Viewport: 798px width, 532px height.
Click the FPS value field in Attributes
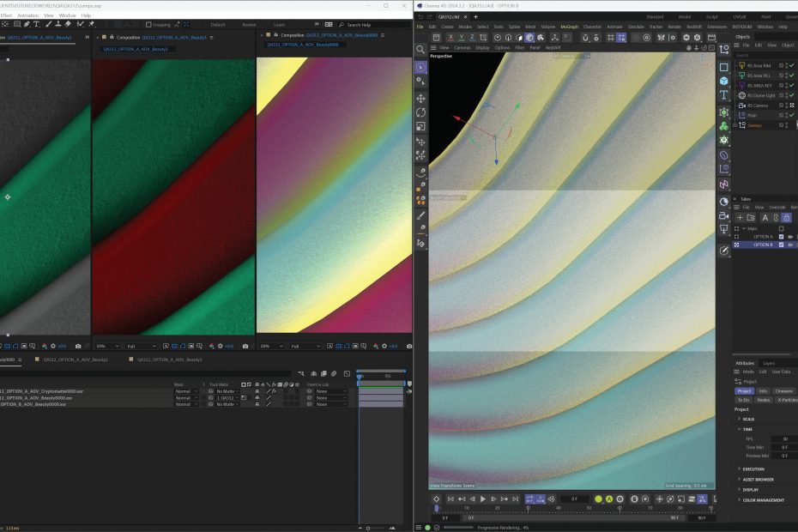[x=784, y=438]
